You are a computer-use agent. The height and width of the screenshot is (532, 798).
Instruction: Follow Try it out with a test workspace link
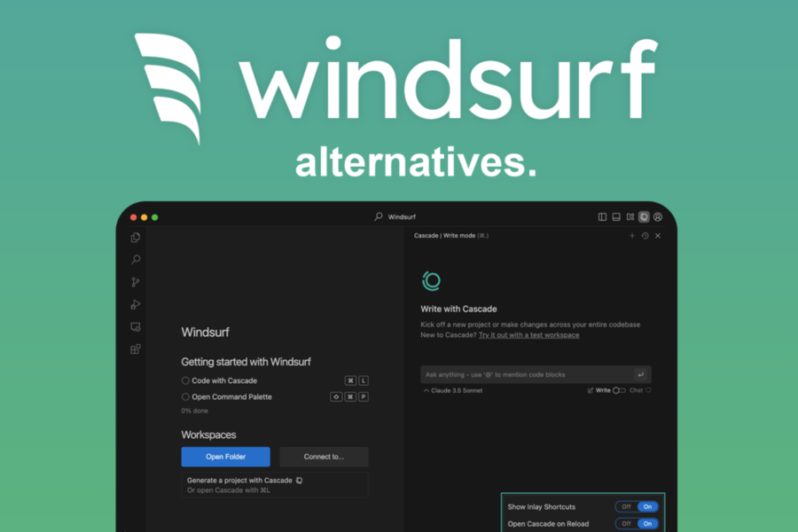click(x=528, y=335)
